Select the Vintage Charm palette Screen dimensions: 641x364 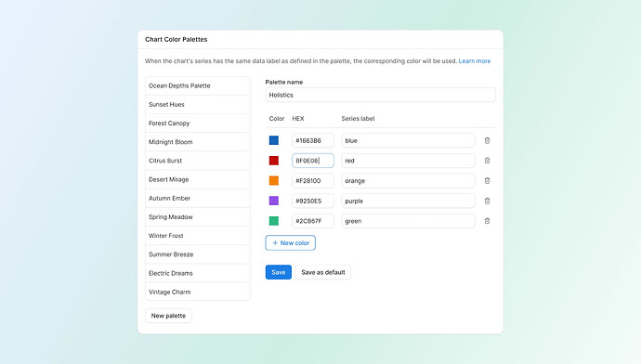pyautogui.click(x=198, y=292)
